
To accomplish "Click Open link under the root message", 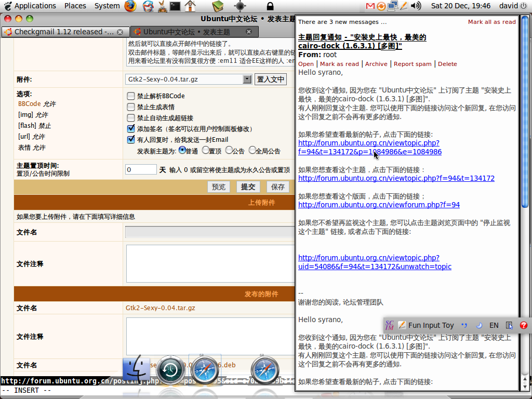I will (x=305, y=64).
